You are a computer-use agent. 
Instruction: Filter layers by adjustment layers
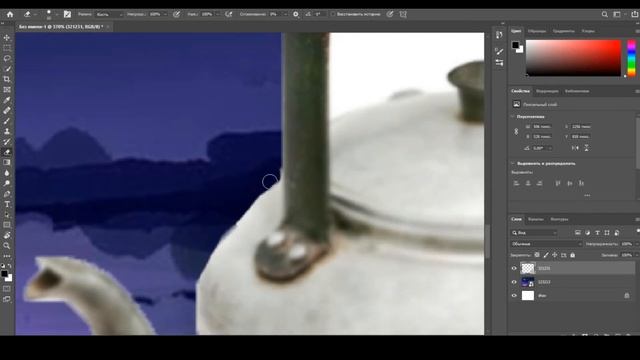point(587,233)
